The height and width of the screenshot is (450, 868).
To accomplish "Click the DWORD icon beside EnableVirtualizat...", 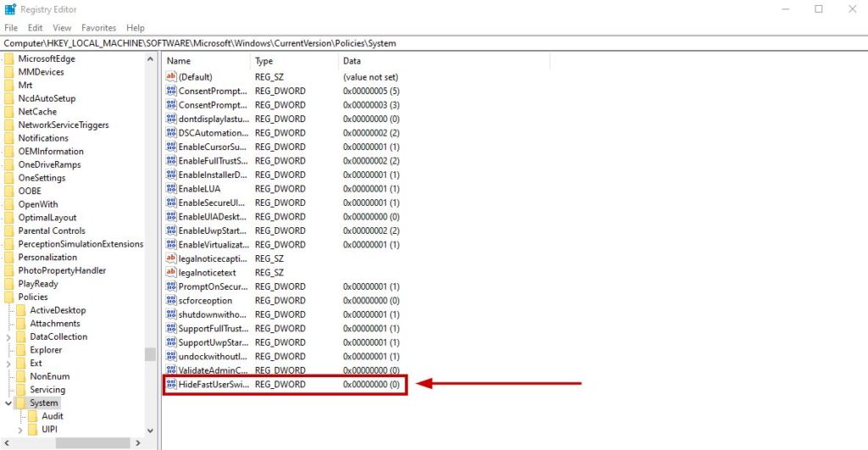I will [171, 244].
